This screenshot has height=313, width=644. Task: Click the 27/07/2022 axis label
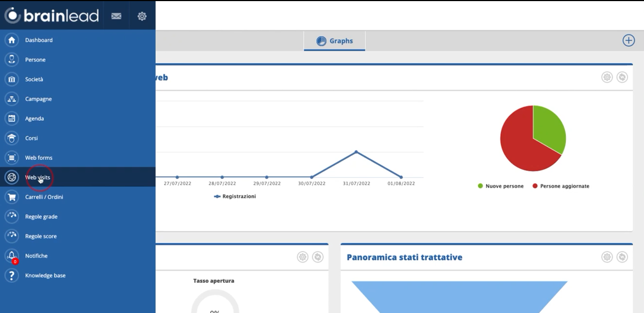(x=177, y=183)
